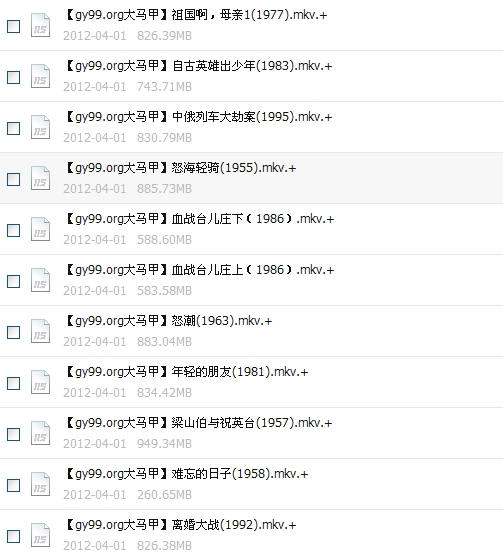Click the file icon for 中俄列车大劫案(1995)
Image resolution: width=503 pixels, height=556 pixels.
coord(40,127)
